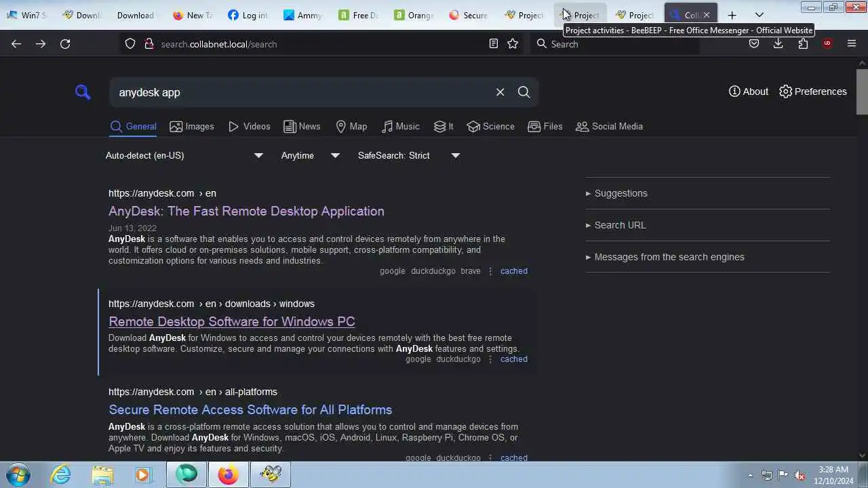This screenshot has width=868, height=488.
Task: Submit search with the magnifier button
Action: (524, 92)
